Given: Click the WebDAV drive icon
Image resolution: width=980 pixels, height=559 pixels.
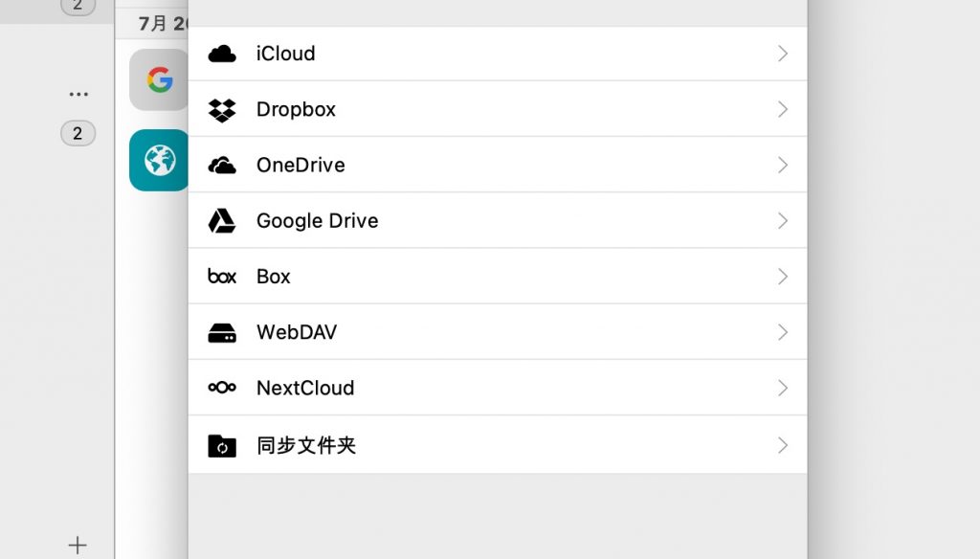Looking at the screenshot, I should (222, 333).
